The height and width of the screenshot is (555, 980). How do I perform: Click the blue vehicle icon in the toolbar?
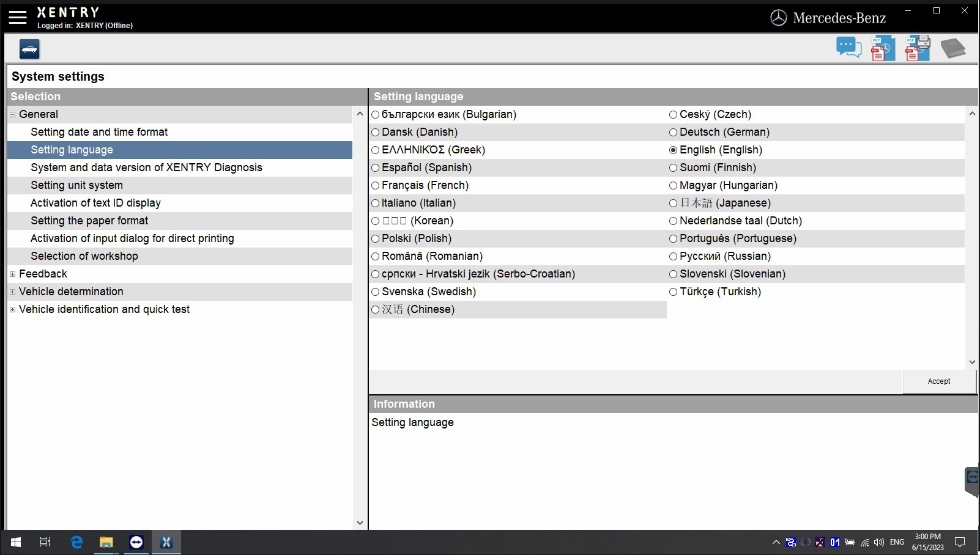click(x=29, y=49)
